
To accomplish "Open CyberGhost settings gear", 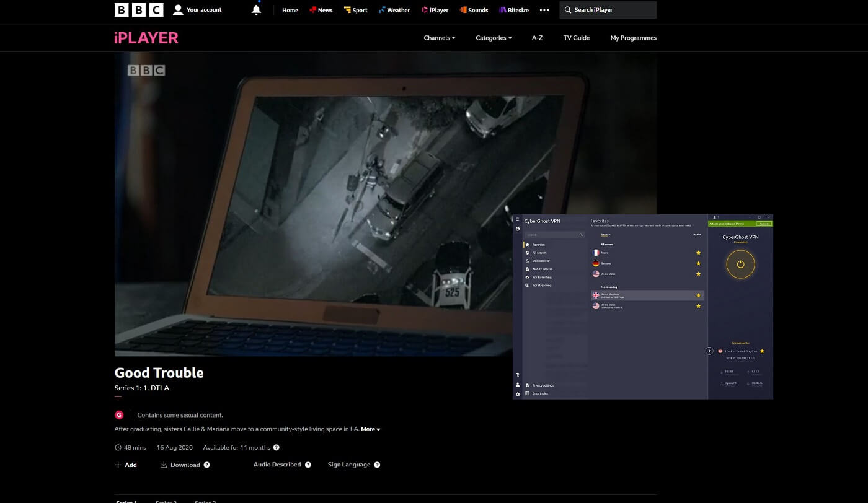I will [x=518, y=394].
